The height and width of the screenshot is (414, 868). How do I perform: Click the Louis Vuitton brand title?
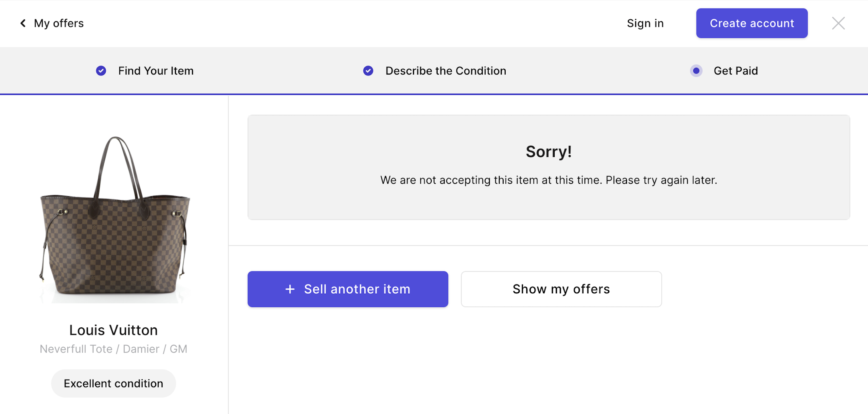point(113,330)
